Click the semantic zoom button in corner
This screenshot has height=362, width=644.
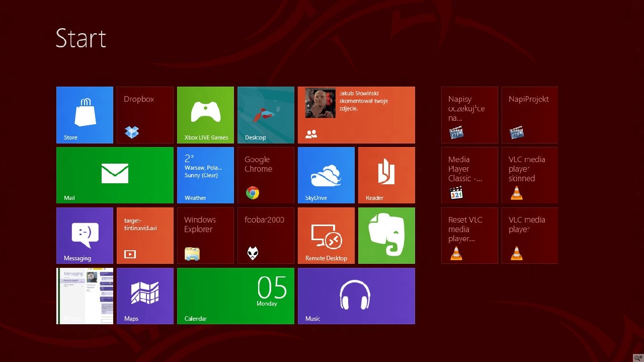[638, 357]
